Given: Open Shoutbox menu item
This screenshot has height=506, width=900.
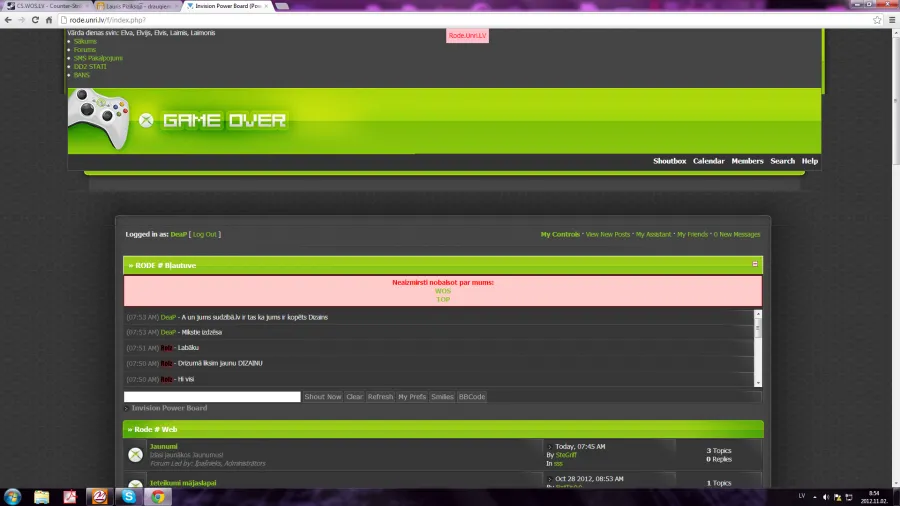Looking at the screenshot, I should tap(669, 161).
